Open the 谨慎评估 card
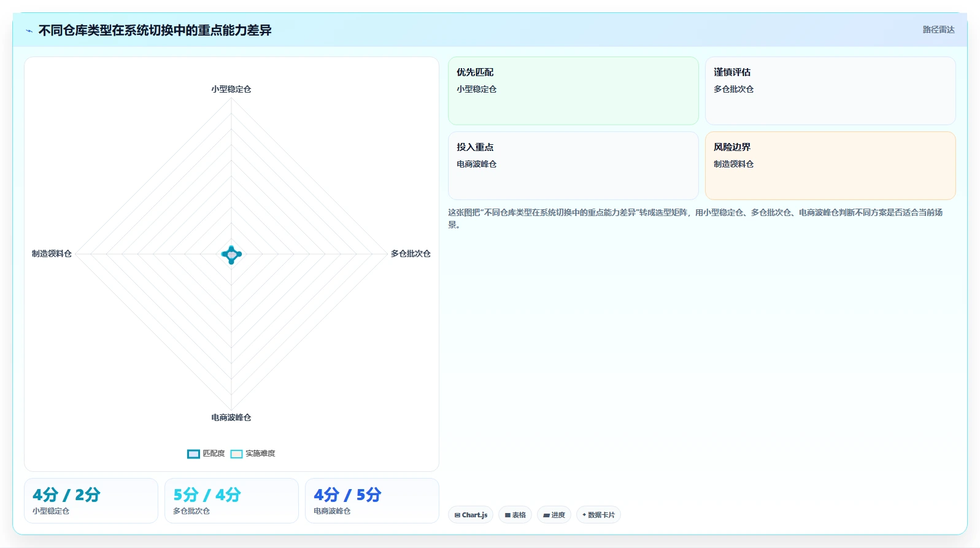The height and width of the screenshot is (548, 980). 830,91
